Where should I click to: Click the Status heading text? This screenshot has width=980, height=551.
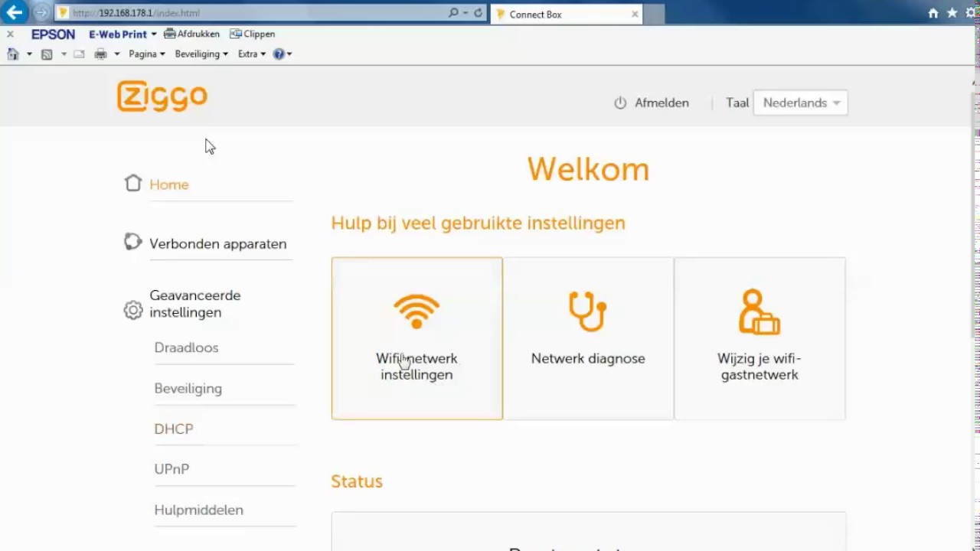coord(357,481)
